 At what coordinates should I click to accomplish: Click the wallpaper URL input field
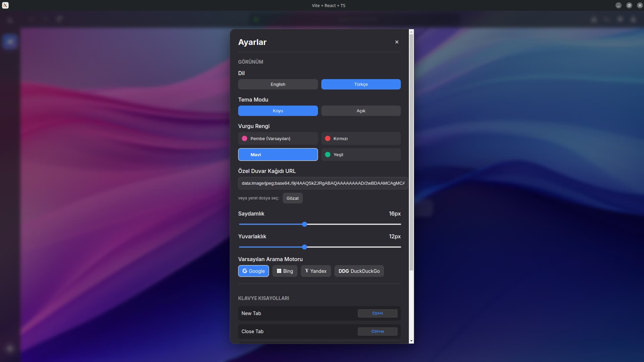(323, 183)
